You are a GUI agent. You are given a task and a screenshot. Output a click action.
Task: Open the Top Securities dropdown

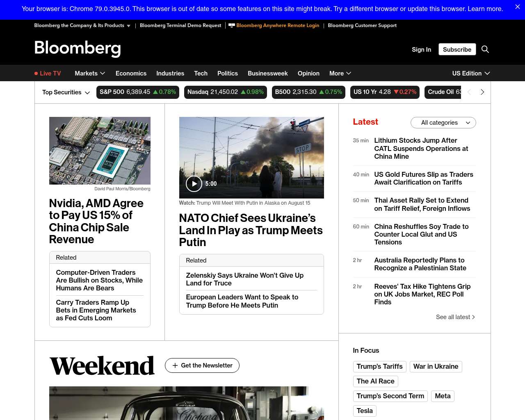(66, 92)
